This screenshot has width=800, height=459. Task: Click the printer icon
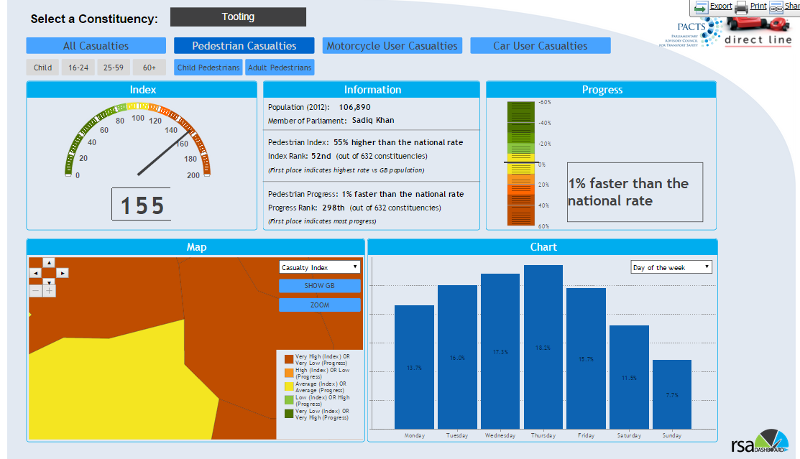(741, 7)
